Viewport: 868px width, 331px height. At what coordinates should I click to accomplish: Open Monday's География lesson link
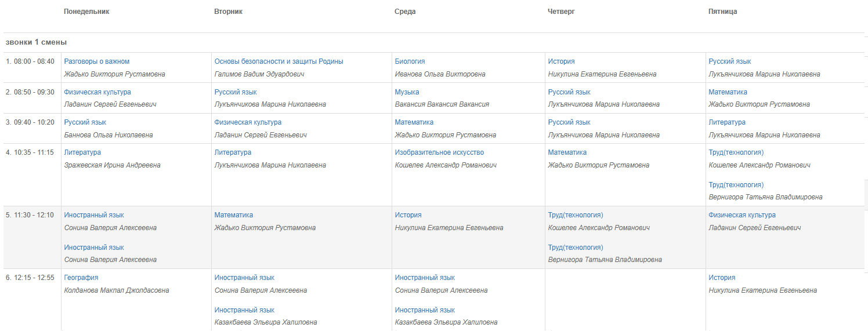pyautogui.click(x=81, y=278)
